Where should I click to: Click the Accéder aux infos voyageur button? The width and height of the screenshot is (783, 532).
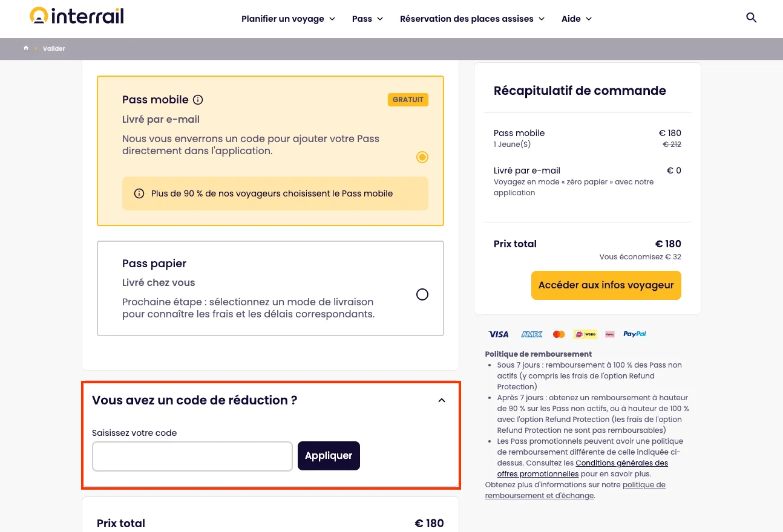click(606, 285)
